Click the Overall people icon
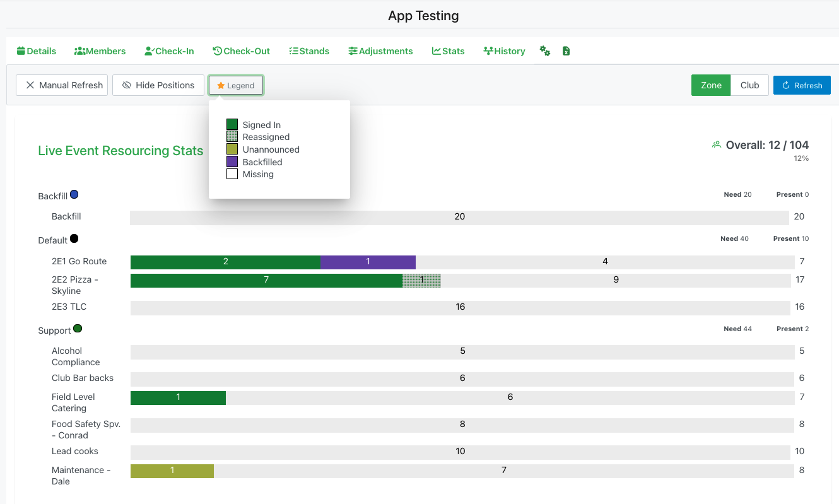Image resolution: width=839 pixels, height=504 pixels. (716, 145)
